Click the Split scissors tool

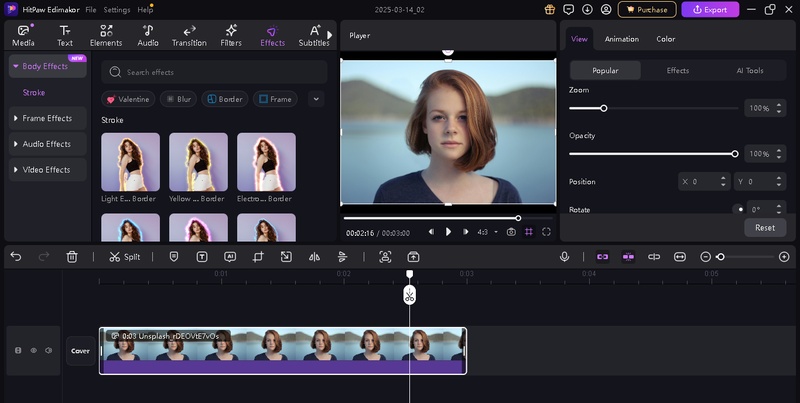[x=125, y=257]
